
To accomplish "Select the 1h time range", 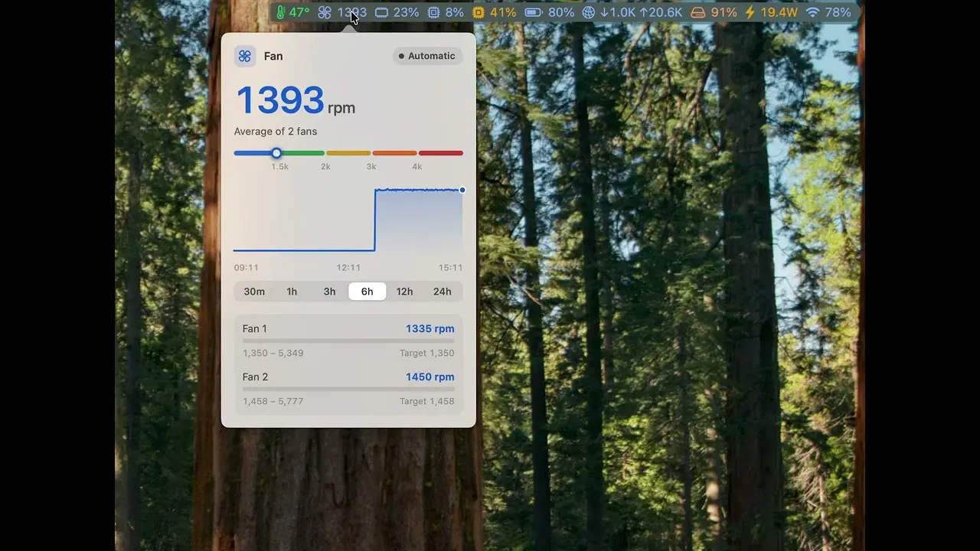I will [x=292, y=292].
